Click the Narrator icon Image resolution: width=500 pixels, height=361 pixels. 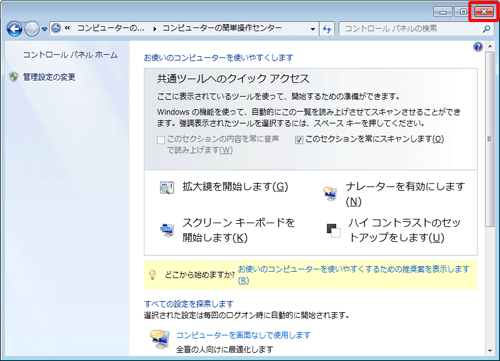pos(330,194)
